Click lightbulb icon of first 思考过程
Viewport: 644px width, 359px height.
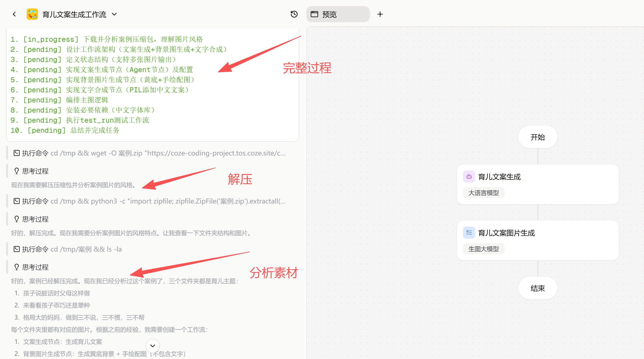click(17, 171)
